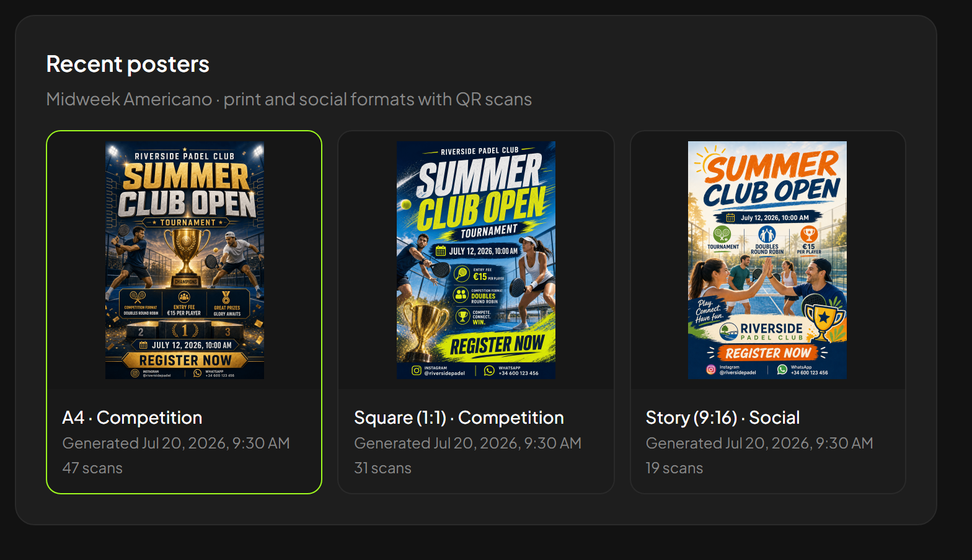The height and width of the screenshot is (560, 972).
Task: Click the generated date under Story (9:16) · Social
Action: point(759,444)
